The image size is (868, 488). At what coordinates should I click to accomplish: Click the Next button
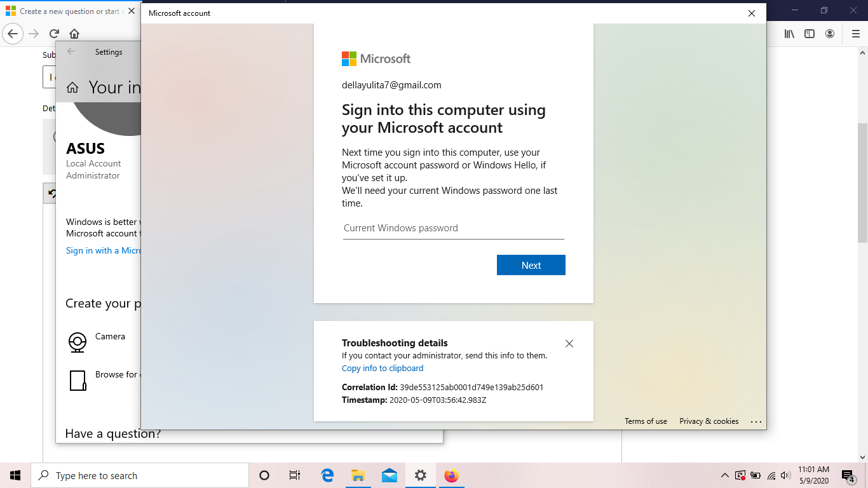tap(531, 265)
